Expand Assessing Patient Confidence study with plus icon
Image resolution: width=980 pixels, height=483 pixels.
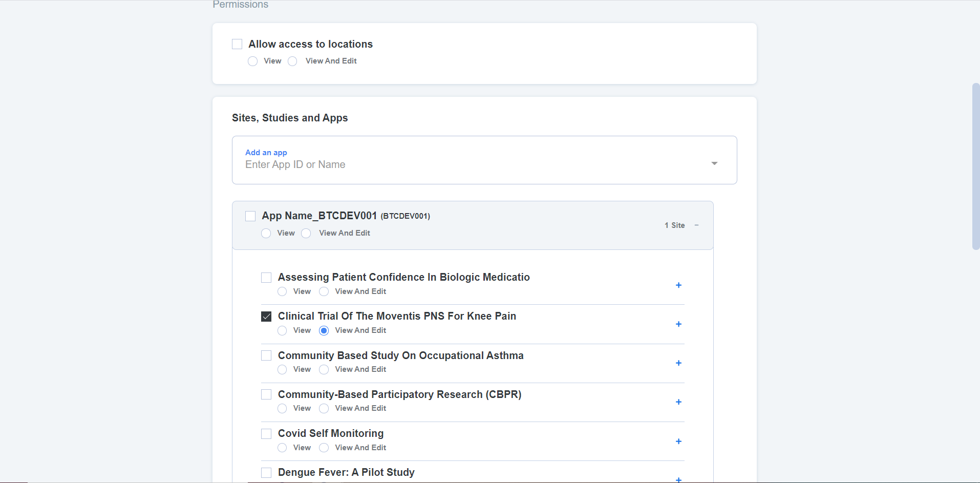678,285
